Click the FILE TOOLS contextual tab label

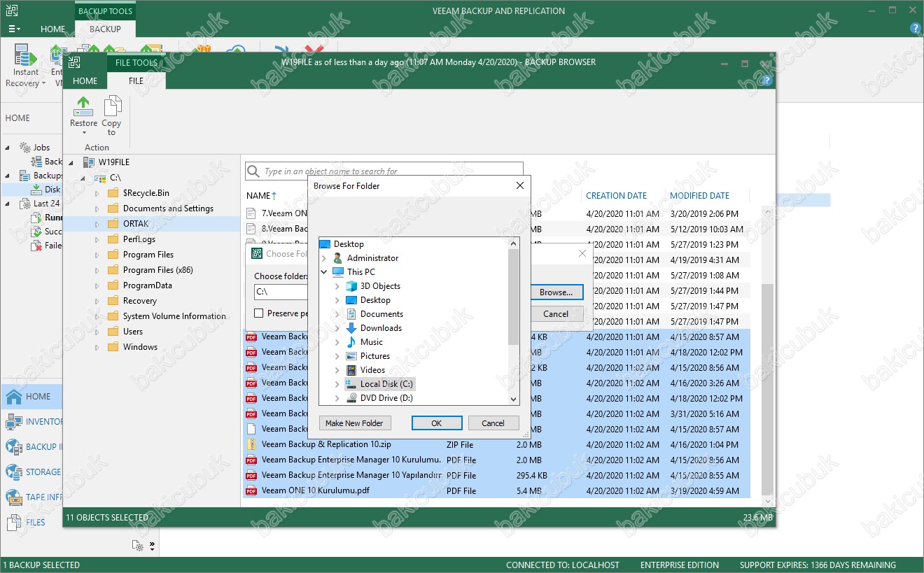[136, 62]
